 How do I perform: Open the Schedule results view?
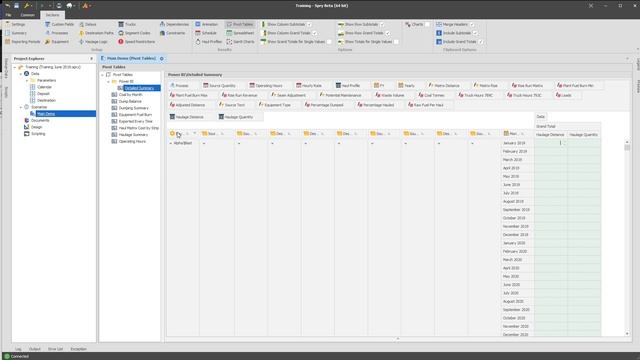[206, 33]
